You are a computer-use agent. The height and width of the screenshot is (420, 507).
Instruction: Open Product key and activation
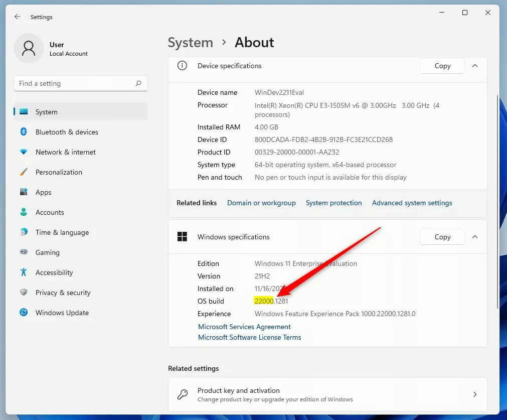tap(327, 394)
